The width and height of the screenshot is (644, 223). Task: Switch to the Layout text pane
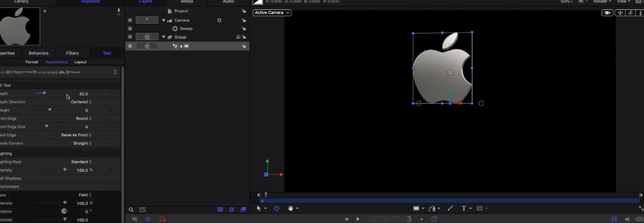[80, 62]
